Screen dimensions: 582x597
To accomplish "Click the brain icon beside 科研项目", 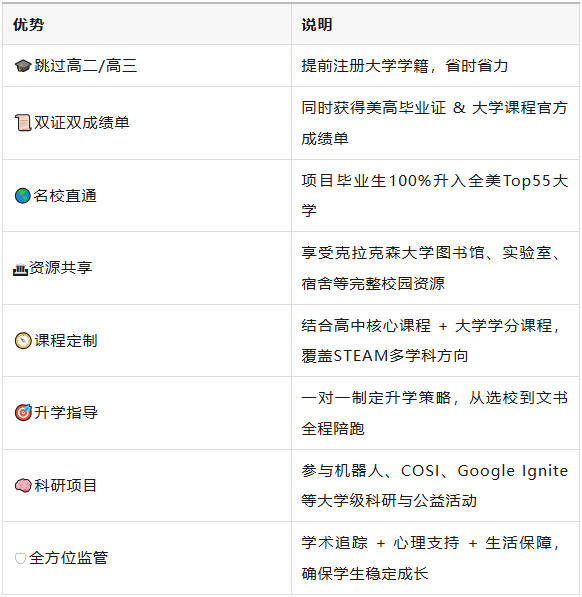I will point(23,486).
